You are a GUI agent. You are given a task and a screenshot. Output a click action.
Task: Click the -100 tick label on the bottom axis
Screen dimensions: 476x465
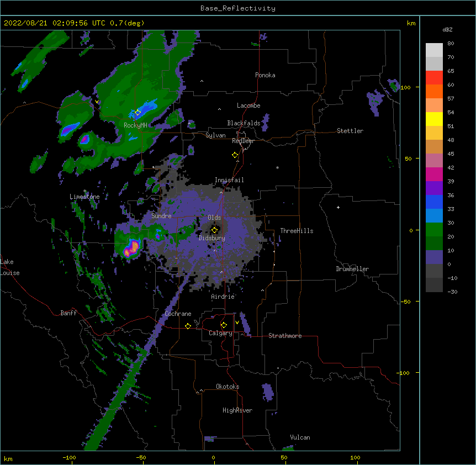point(69,458)
